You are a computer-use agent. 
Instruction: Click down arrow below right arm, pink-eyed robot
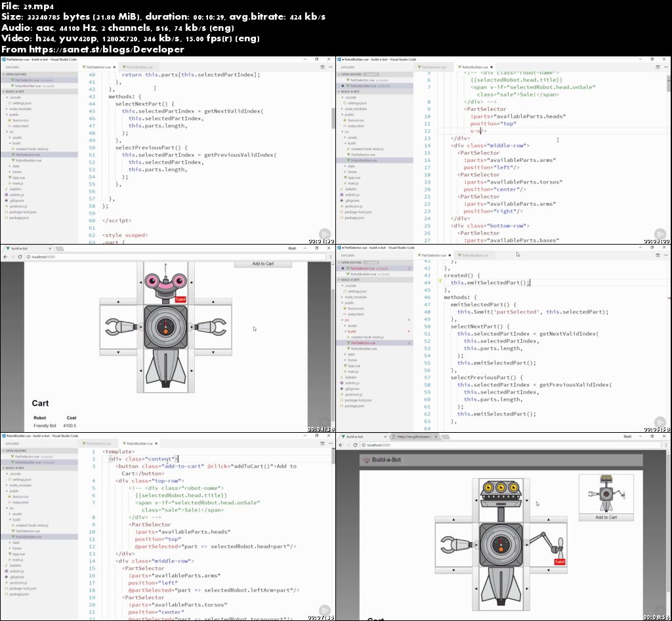[x=213, y=353]
